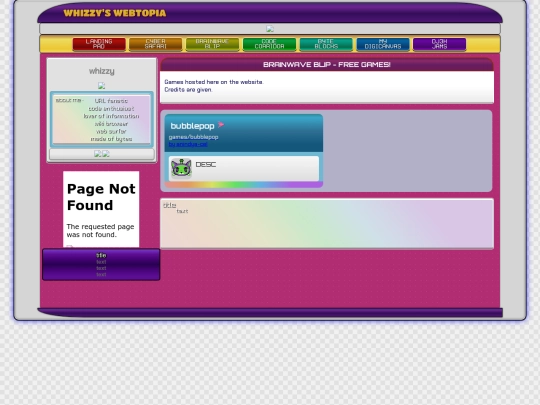
Task: Click the 'Brainwave Blip - Free Games!' header
Action: [x=326, y=64]
